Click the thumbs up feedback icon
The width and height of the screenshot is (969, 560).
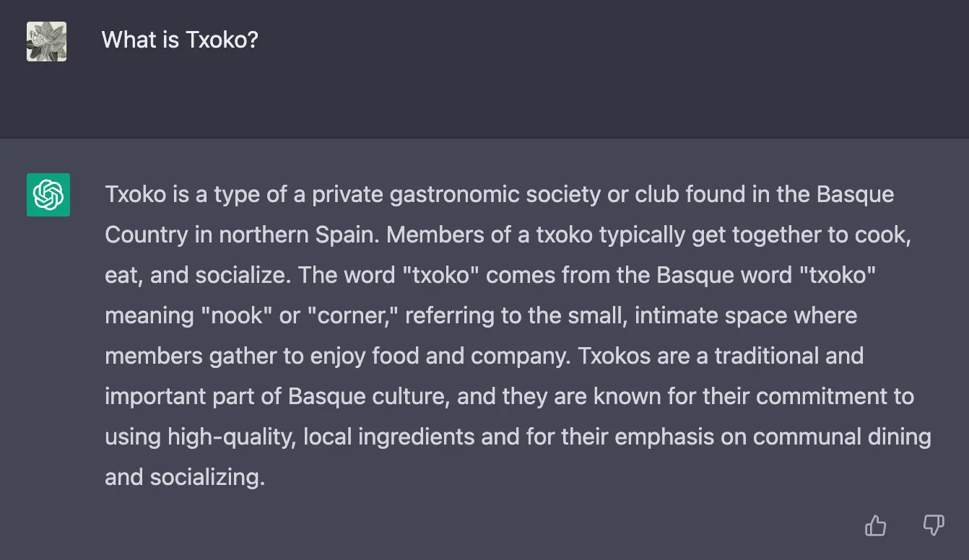[x=875, y=525]
